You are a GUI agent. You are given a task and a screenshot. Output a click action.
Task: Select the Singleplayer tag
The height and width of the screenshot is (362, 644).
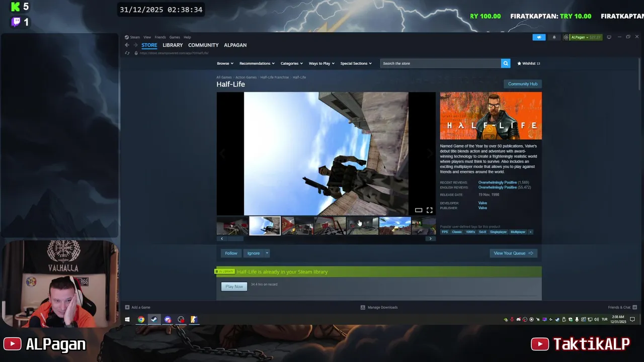(498, 232)
